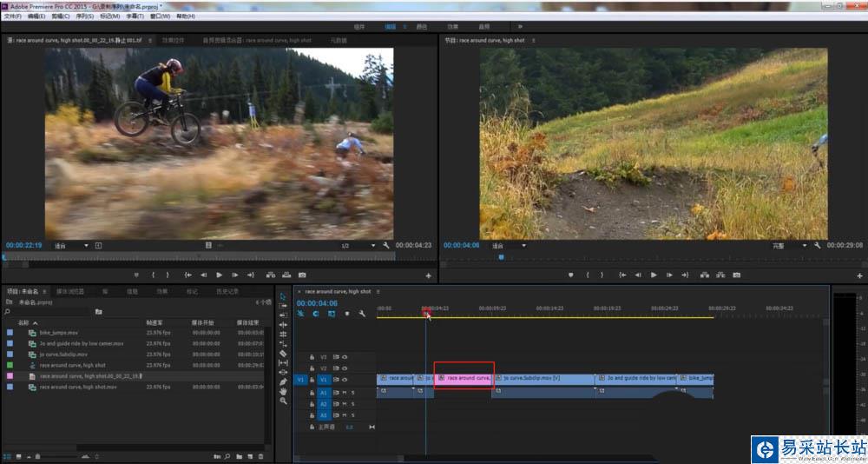Toggle the lock on track V2

(x=312, y=368)
